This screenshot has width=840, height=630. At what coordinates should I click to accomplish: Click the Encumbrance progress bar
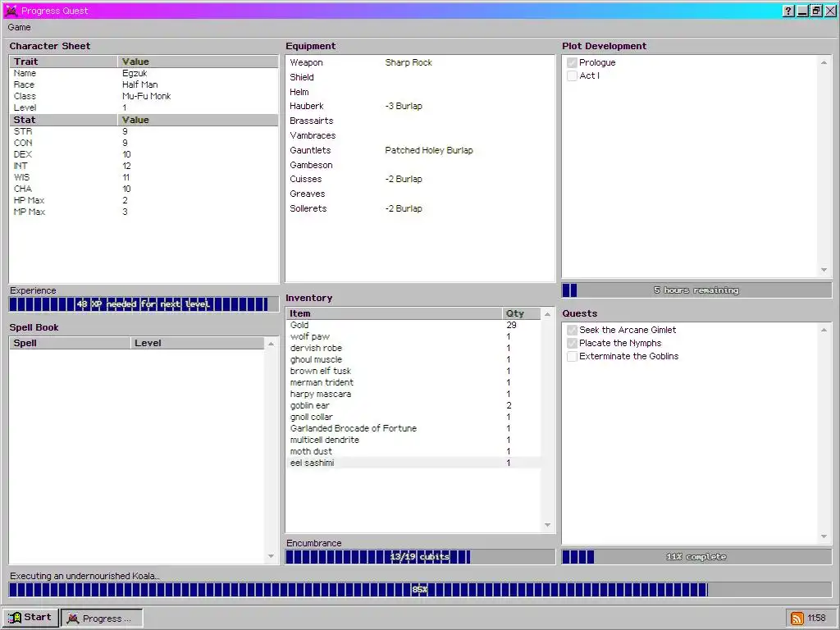coord(420,557)
